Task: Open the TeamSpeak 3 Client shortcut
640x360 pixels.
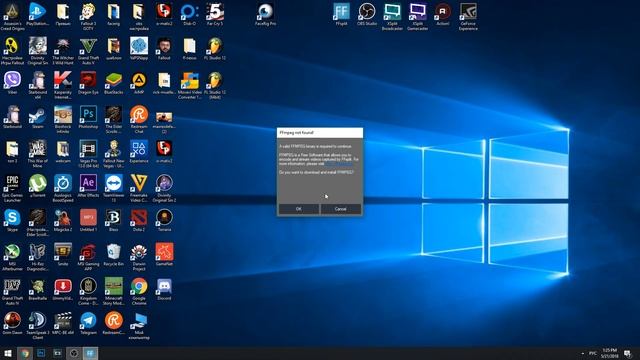Action: pos(38,326)
